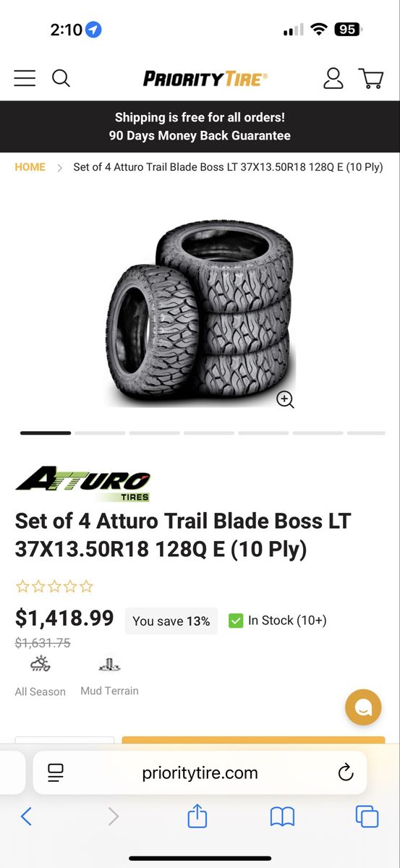
Task: Open the page settings reader icon
Action: point(56,773)
